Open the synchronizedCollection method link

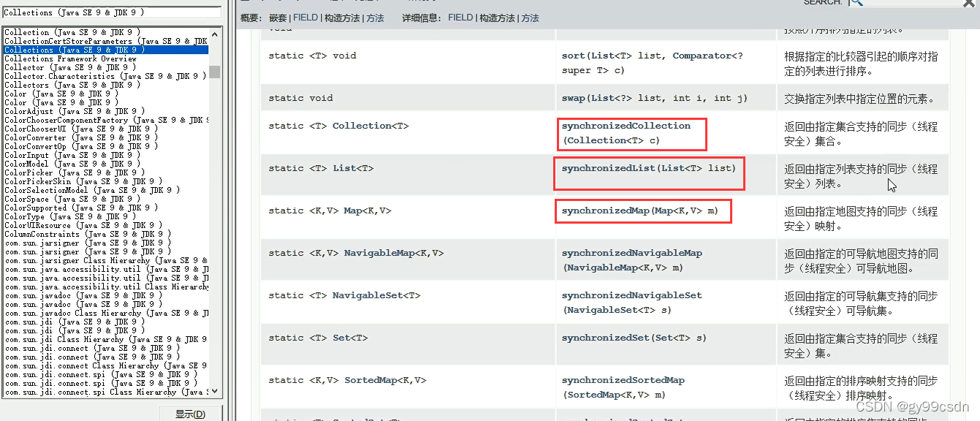[626, 126]
